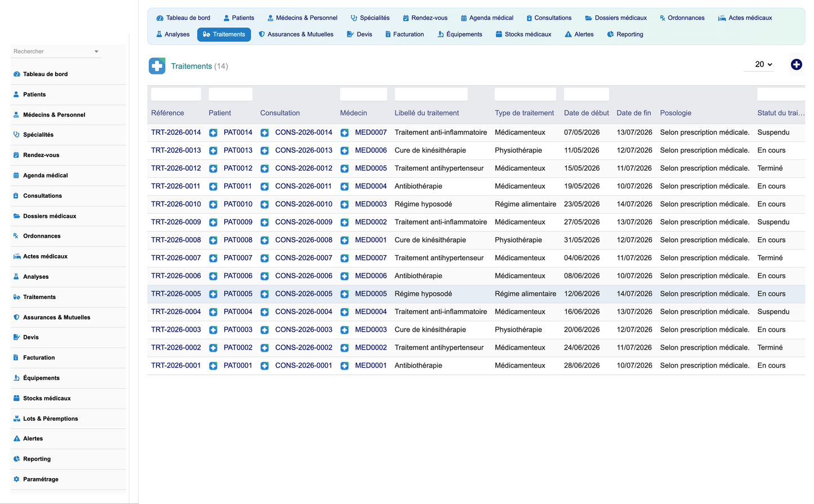Click sidebar Reporting pie chart icon
The width and height of the screenshot is (814, 504).
point(16,459)
